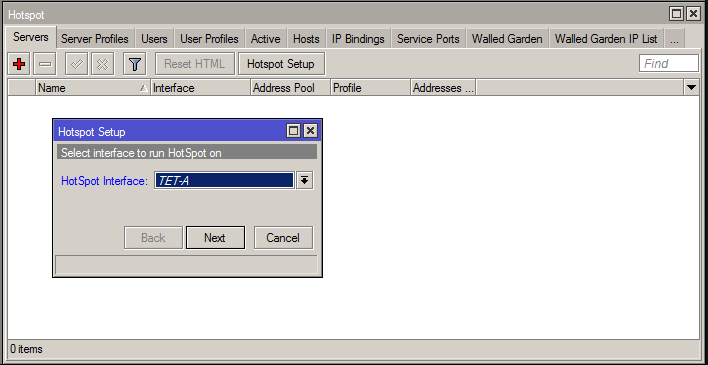Image resolution: width=708 pixels, height=365 pixels.
Task: Click the Reset HTML button
Action: point(195,64)
